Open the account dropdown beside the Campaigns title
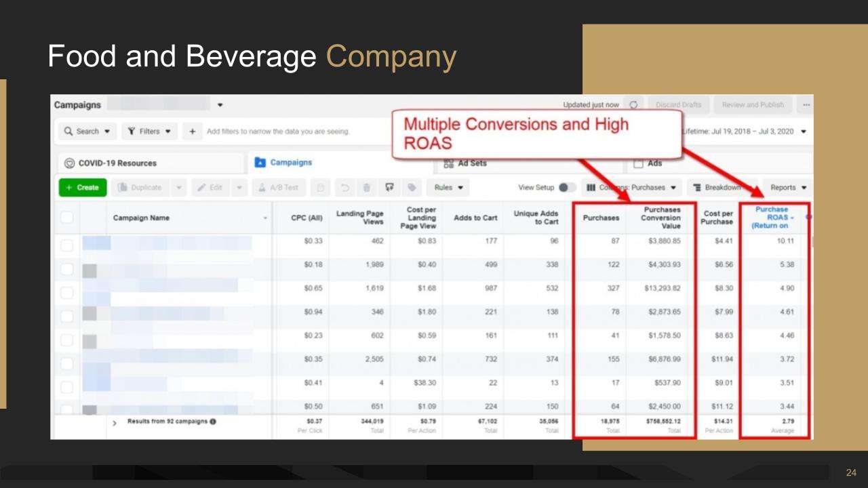 pyautogui.click(x=219, y=105)
